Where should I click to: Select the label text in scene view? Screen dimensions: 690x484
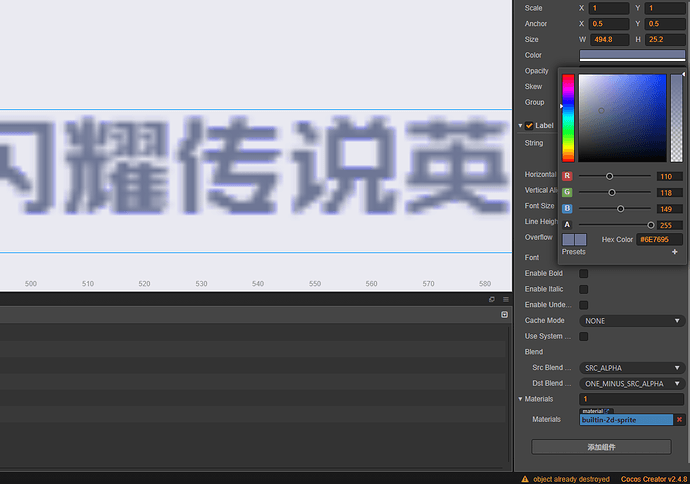click(255, 165)
